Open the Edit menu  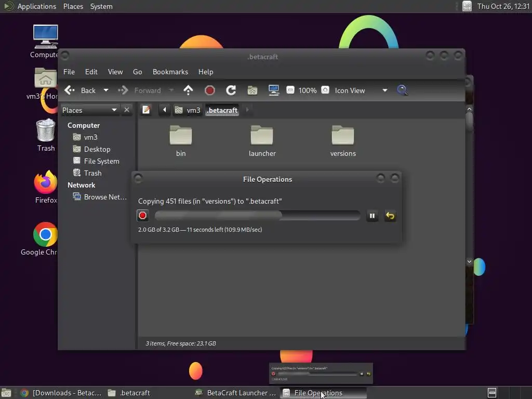tap(91, 72)
